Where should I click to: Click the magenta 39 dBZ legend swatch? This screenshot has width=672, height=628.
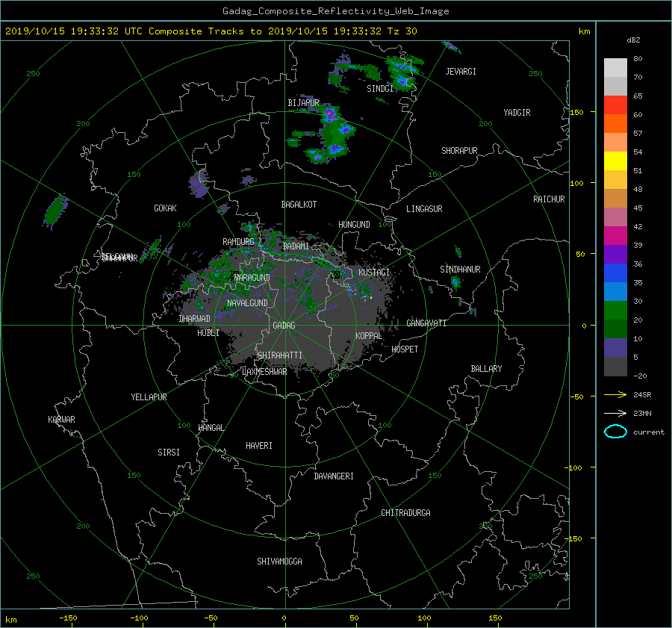(615, 236)
